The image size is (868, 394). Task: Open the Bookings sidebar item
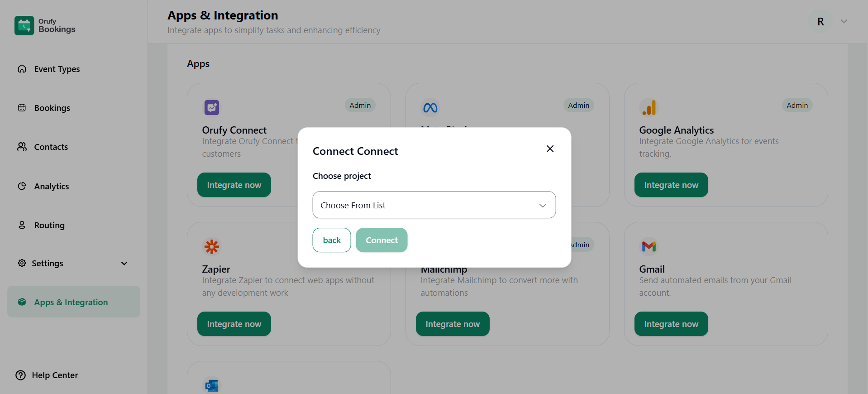coord(52,108)
